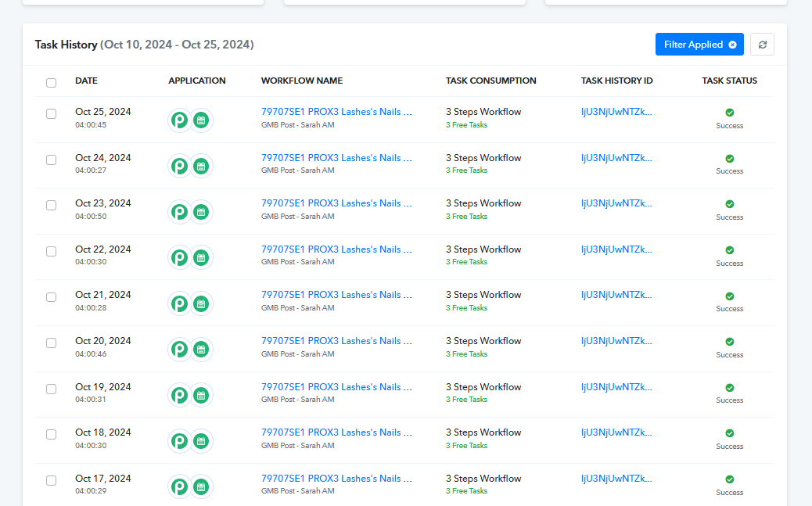812x506 pixels.
Task: Click the TASK CONSUMPTION column header
Action: point(491,81)
